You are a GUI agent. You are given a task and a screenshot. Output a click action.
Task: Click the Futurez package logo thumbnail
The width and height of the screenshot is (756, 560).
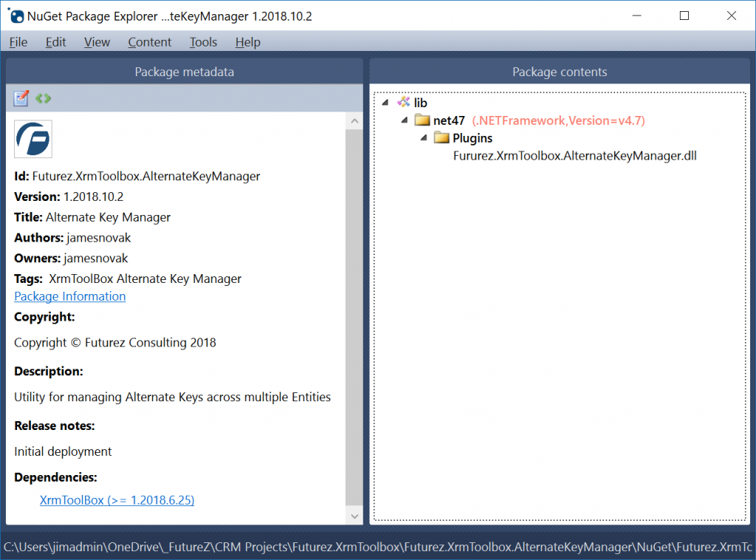[33, 140]
